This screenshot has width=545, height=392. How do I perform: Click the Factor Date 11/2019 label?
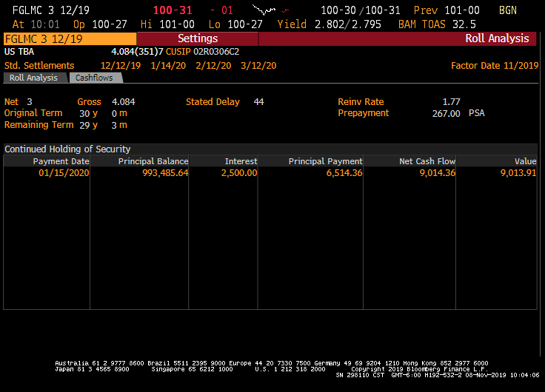coord(495,66)
